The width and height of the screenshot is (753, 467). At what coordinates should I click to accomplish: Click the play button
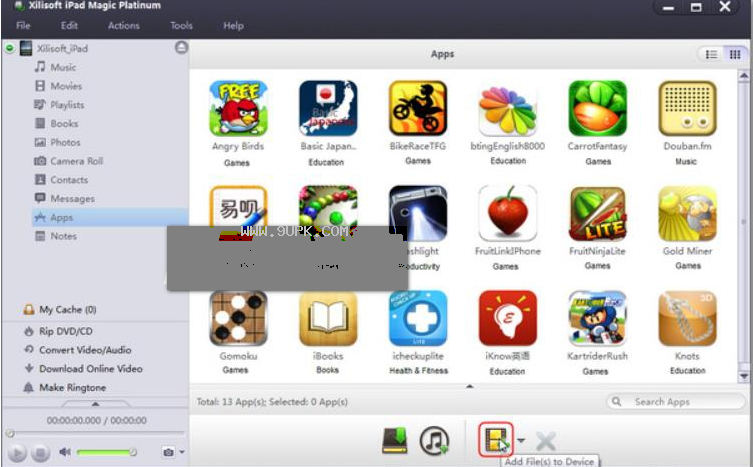tap(17, 453)
